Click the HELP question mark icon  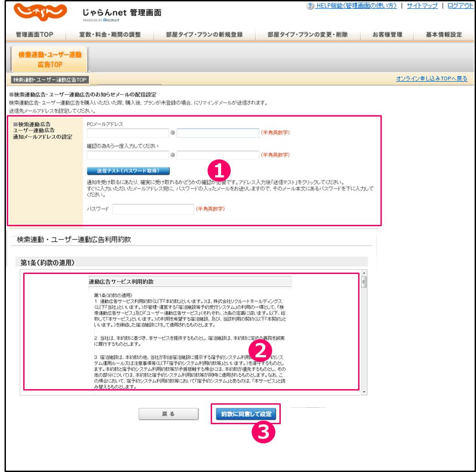tap(310, 6)
